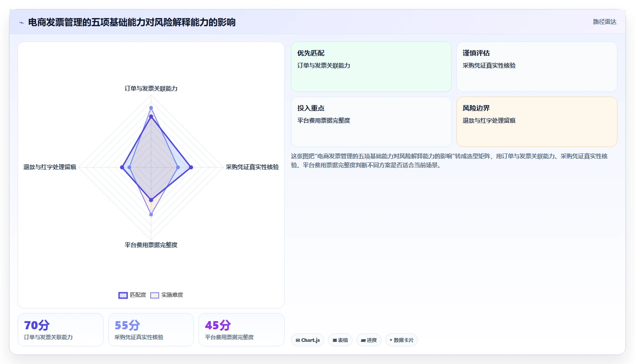Click the 匹配度 data point on 订单与发票关联能力 axis

(151, 117)
